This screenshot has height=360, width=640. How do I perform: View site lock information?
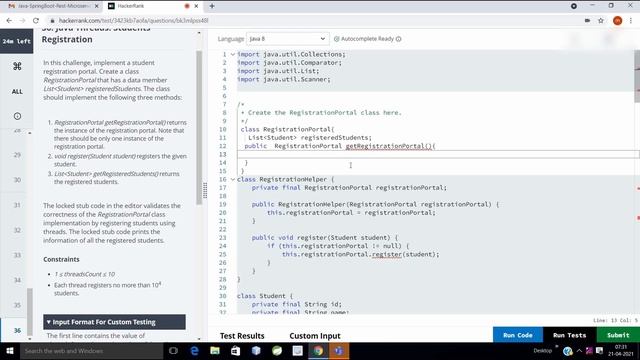point(52,20)
